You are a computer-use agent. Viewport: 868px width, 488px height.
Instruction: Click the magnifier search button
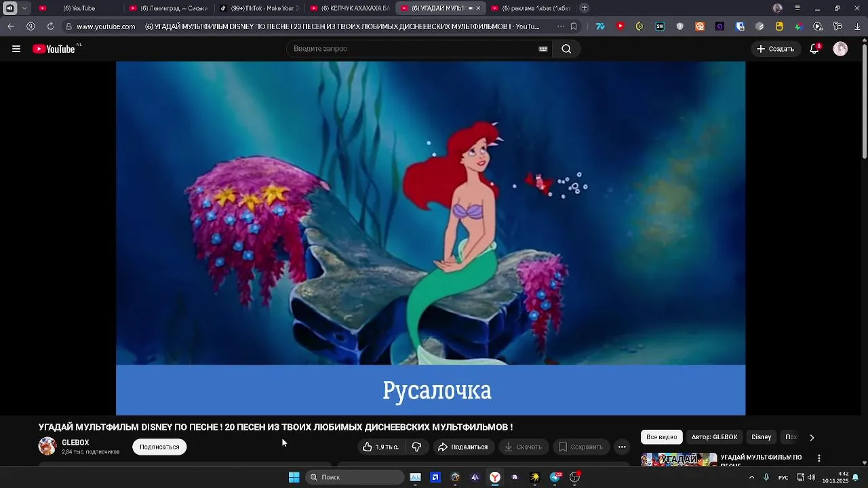[x=566, y=49]
